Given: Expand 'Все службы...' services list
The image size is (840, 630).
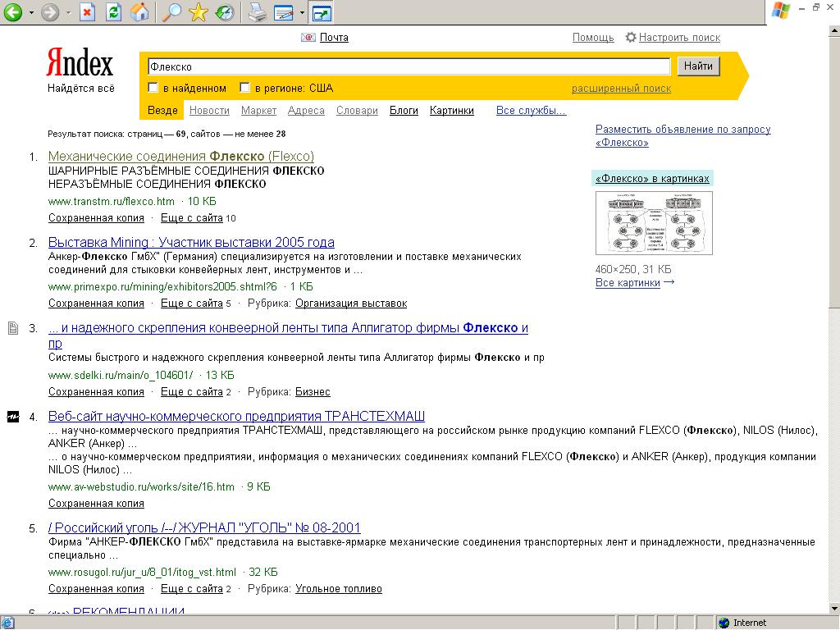Looking at the screenshot, I should (x=531, y=110).
